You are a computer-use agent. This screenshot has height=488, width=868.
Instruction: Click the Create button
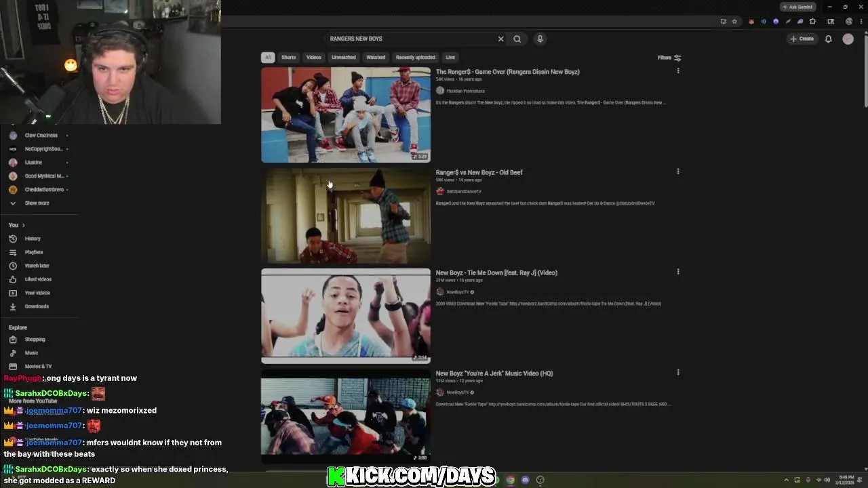[x=802, y=39]
